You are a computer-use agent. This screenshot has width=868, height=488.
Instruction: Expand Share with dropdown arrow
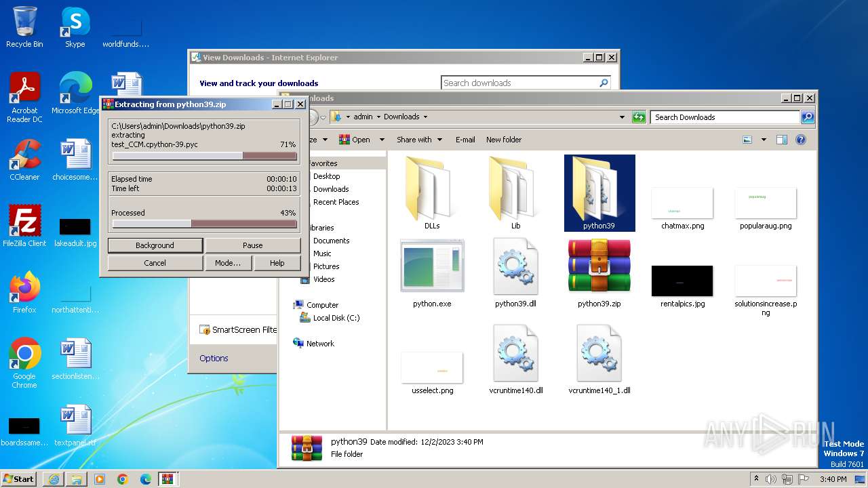pyautogui.click(x=439, y=140)
